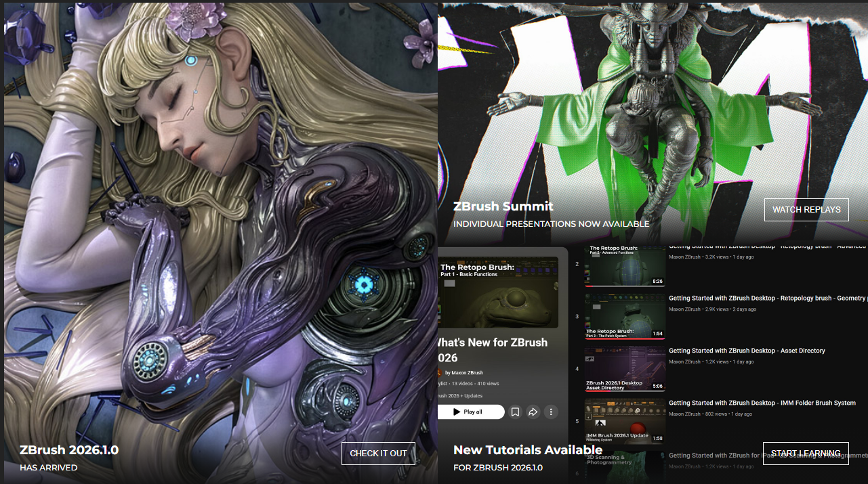Click the INDIVIDUAL PRESENTATIONS NOW AVAILABLE text
868x484 pixels.
551,224
